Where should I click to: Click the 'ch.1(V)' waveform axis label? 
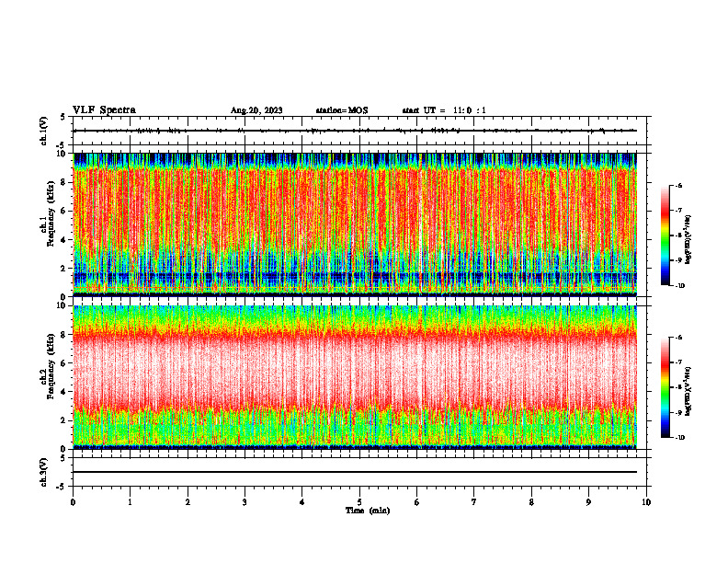(43, 131)
